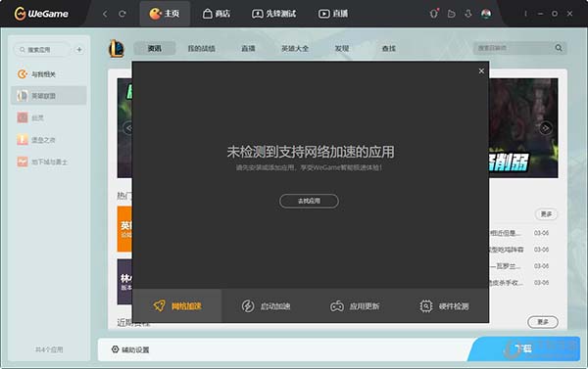This screenshot has width=588, height=369.
Task: Select 地下城与勇士 in the sidebar
Action: coord(49,161)
